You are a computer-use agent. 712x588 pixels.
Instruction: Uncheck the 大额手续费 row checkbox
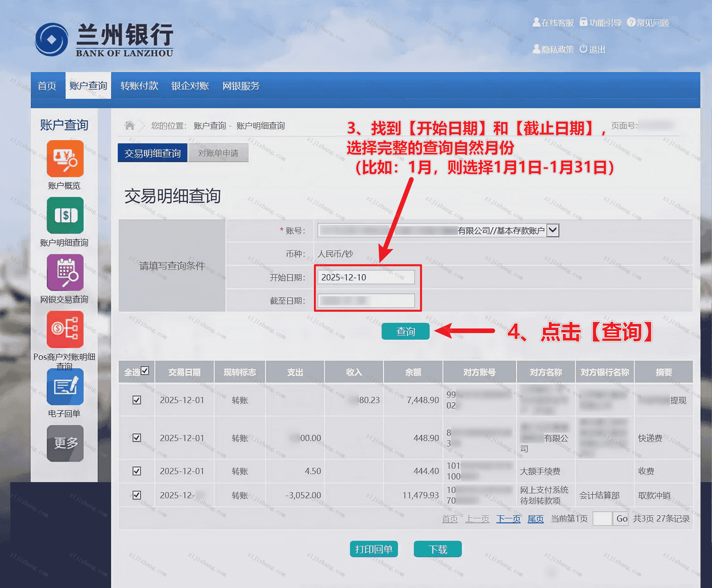(137, 471)
